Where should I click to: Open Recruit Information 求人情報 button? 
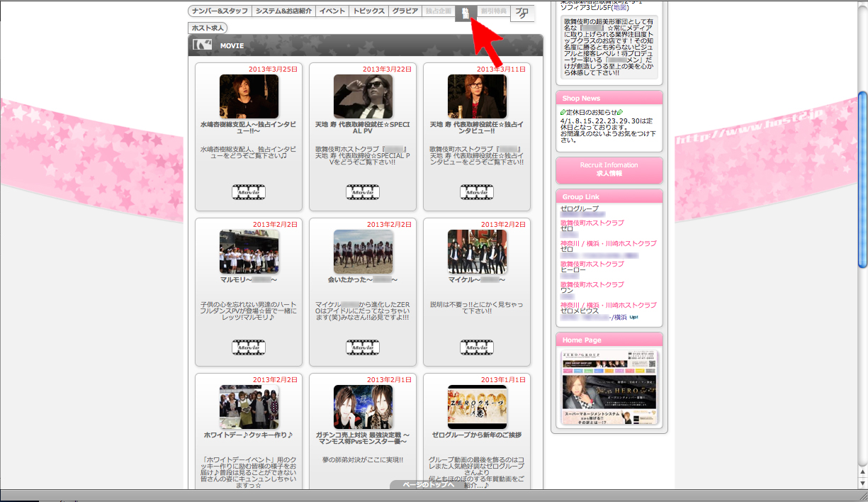coord(609,169)
